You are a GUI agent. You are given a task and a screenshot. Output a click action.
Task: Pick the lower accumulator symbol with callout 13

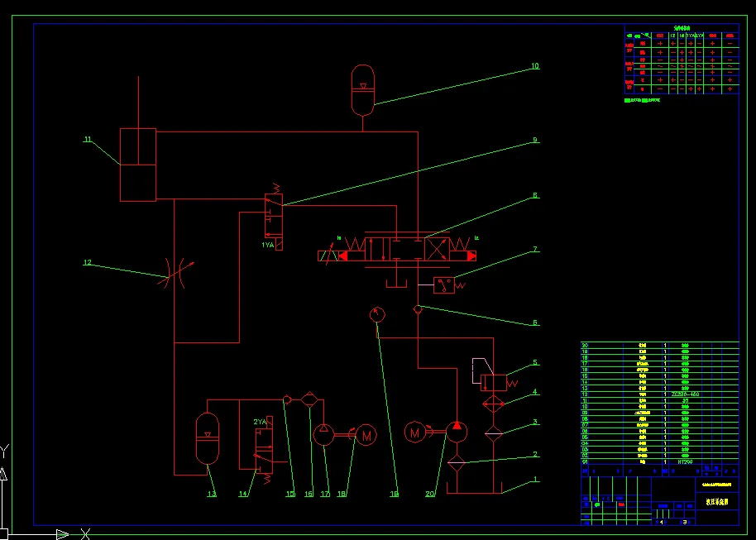[208, 438]
